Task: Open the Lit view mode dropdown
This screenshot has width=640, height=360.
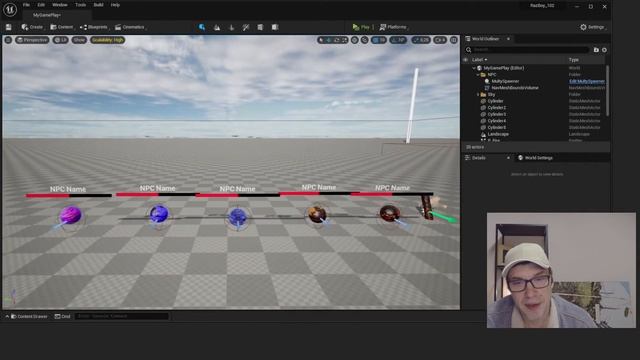Action: (x=60, y=40)
